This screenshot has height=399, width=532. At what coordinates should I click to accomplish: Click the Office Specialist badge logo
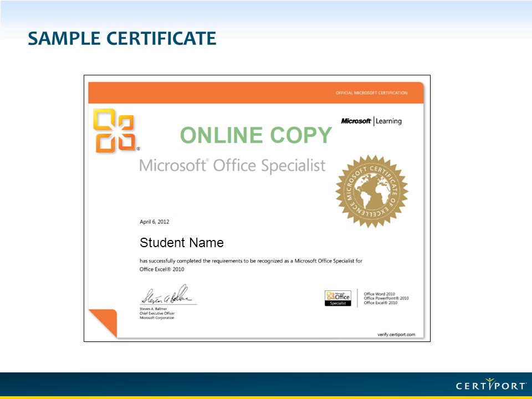coord(338,298)
